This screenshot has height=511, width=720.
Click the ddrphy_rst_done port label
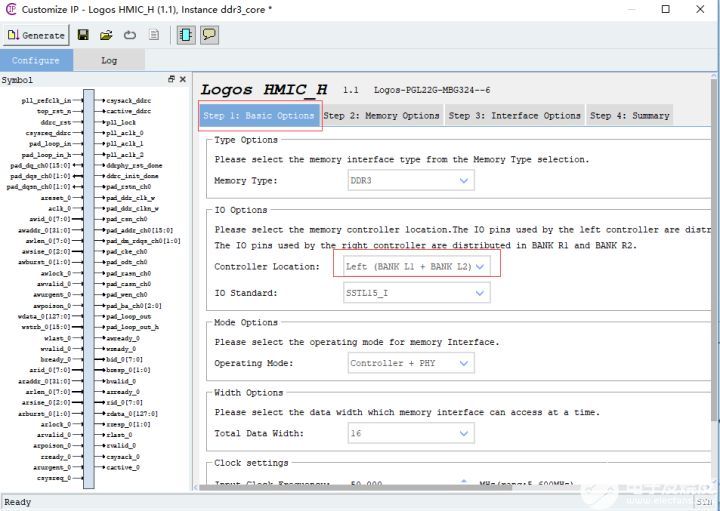click(134, 165)
